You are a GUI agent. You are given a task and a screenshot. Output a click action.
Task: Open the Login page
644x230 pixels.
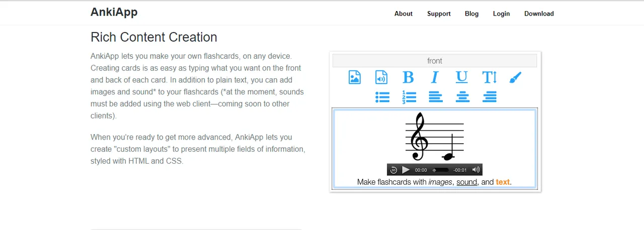pyautogui.click(x=501, y=14)
